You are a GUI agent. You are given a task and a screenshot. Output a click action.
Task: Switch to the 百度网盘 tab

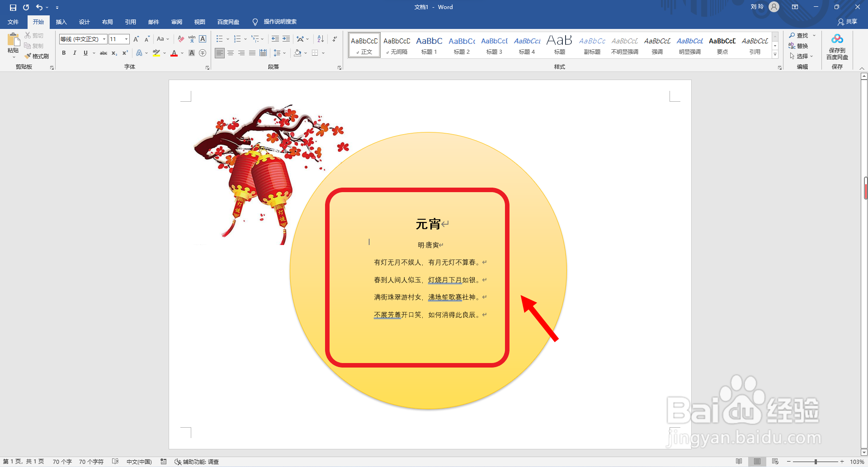tap(228, 22)
